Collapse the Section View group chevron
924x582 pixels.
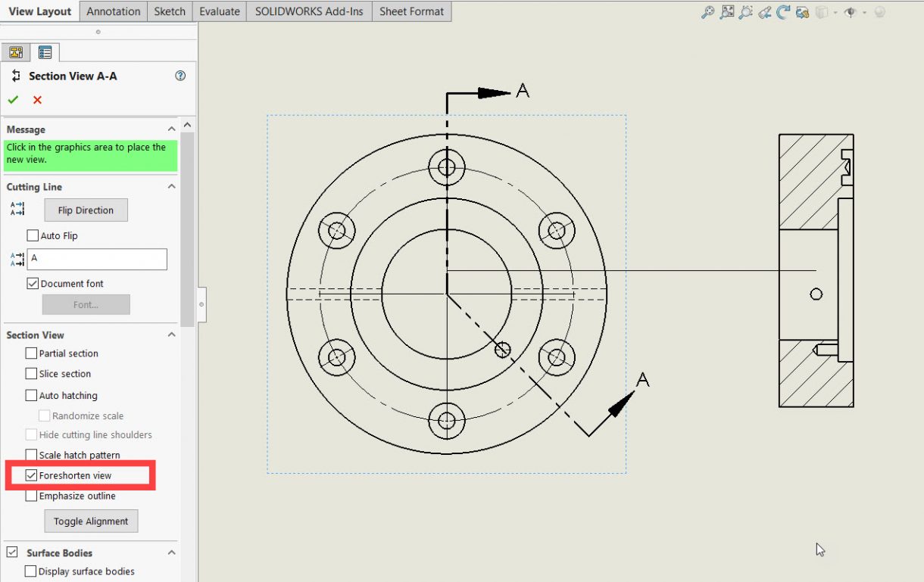pos(172,335)
